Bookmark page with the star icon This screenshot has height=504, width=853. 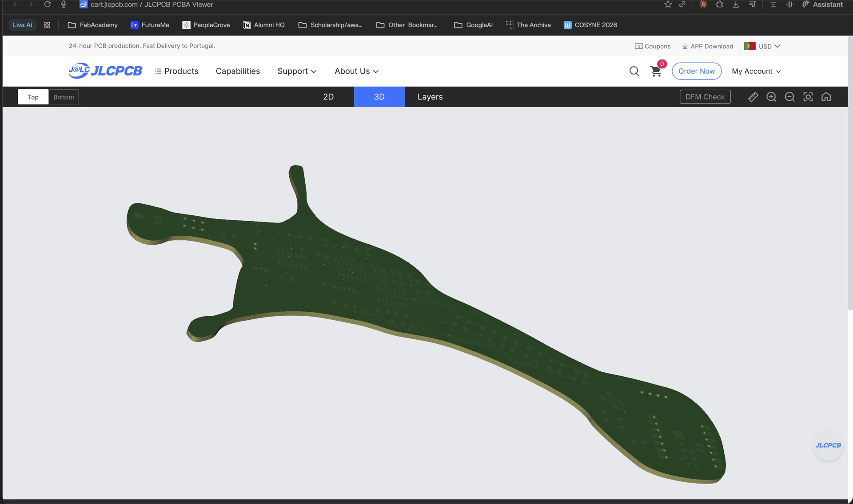click(x=668, y=4)
